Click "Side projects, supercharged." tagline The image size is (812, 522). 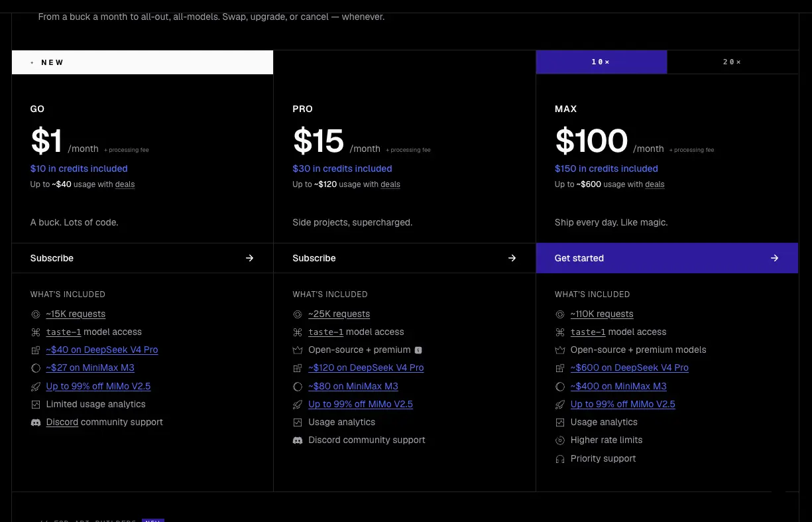point(353,222)
